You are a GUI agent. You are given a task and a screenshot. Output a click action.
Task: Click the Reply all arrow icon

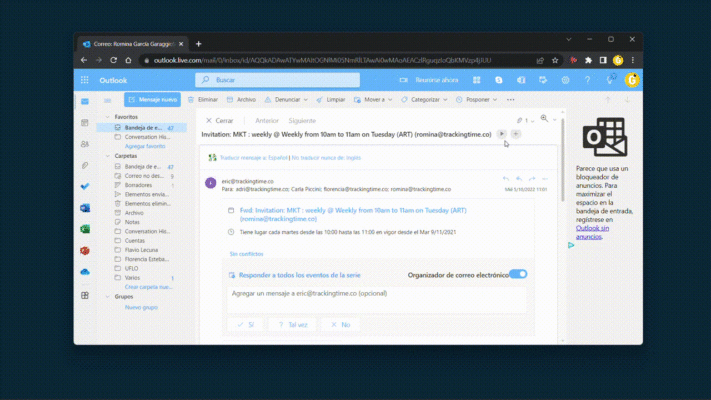pyautogui.click(x=519, y=179)
